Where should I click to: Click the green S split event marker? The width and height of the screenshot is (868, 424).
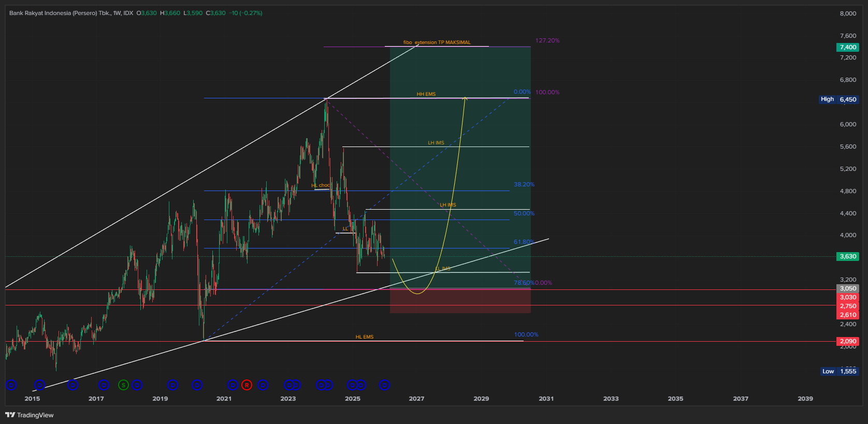tap(123, 385)
